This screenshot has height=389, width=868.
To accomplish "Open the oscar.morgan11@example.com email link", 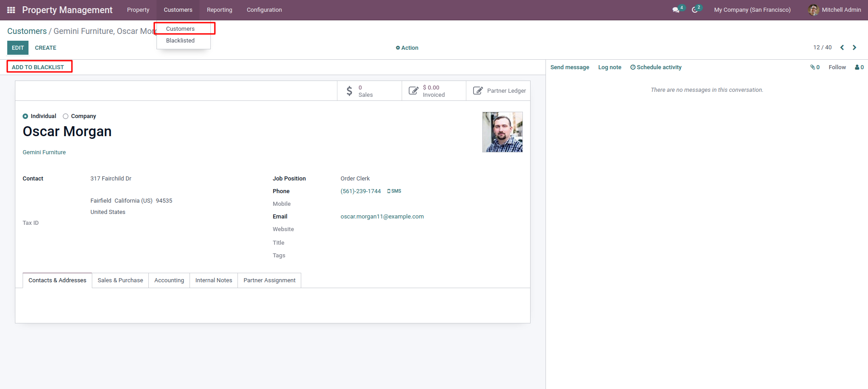I will 382,217.
